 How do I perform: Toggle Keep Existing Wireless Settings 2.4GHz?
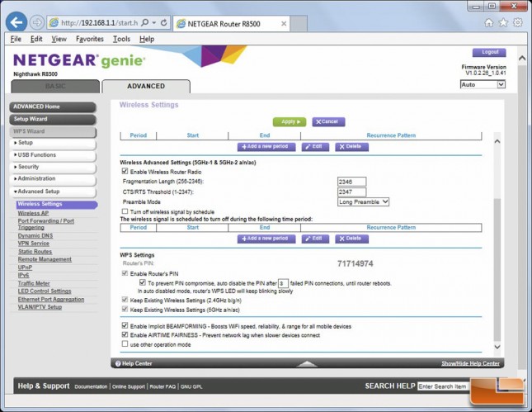125,300
